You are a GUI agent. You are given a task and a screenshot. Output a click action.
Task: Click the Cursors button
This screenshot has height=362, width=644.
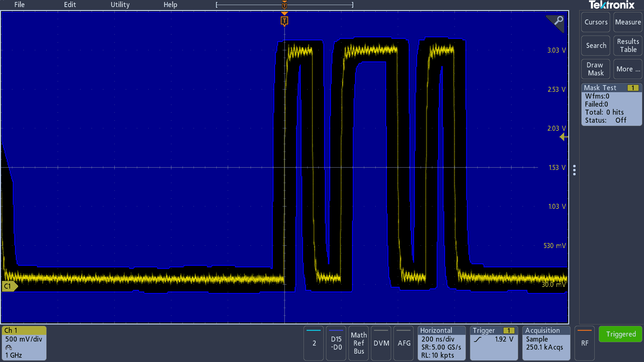click(596, 22)
